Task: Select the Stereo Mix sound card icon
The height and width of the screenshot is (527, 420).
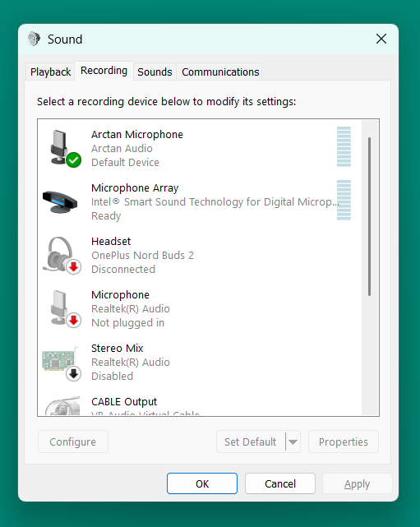Action: click(62, 363)
